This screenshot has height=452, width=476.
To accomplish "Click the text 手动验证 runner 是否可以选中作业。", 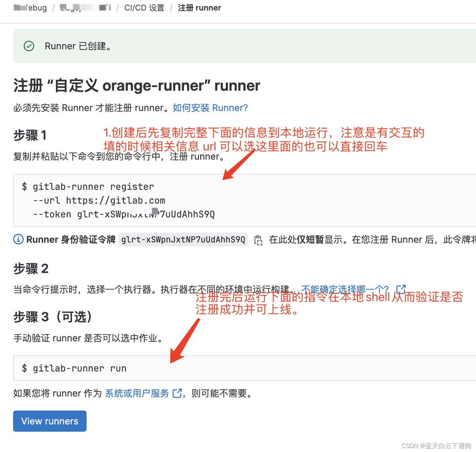I will (89, 338).
